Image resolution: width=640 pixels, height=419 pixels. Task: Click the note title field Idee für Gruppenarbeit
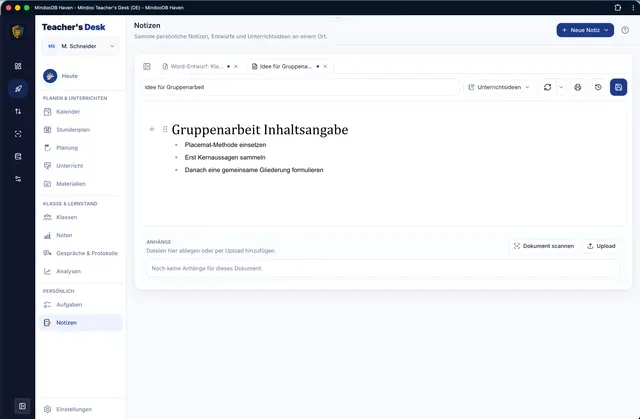tap(300, 87)
